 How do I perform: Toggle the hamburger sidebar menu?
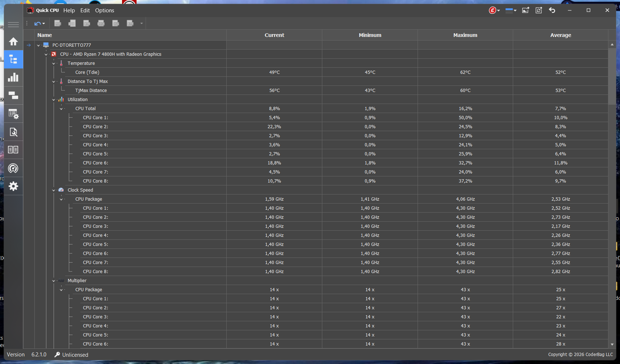click(x=13, y=25)
